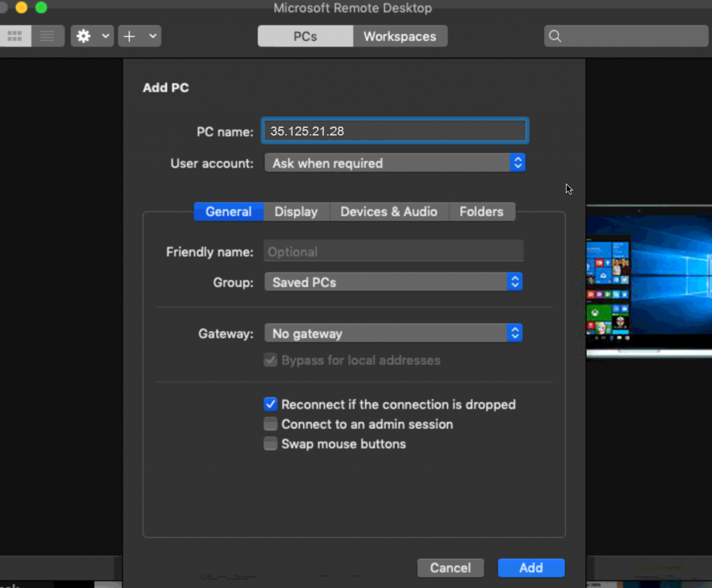The width and height of the screenshot is (712, 588).
Task: Click the plus add icon
Action: point(129,36)
